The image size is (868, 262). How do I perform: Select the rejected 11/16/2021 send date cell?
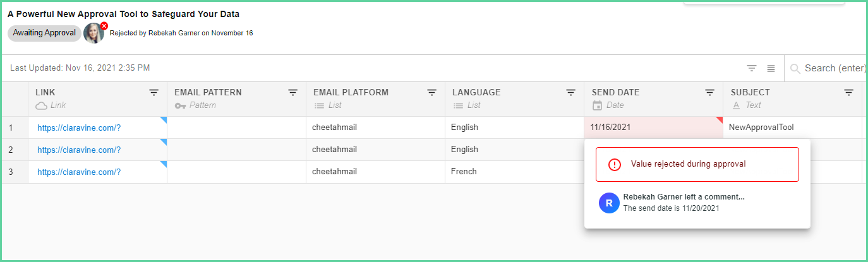(x=653, y=128)
